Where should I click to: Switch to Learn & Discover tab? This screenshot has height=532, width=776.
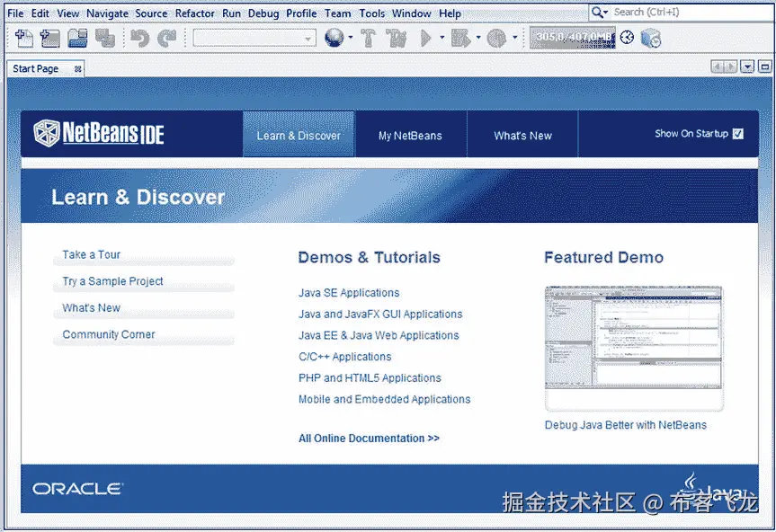click(x=299, y=135)
